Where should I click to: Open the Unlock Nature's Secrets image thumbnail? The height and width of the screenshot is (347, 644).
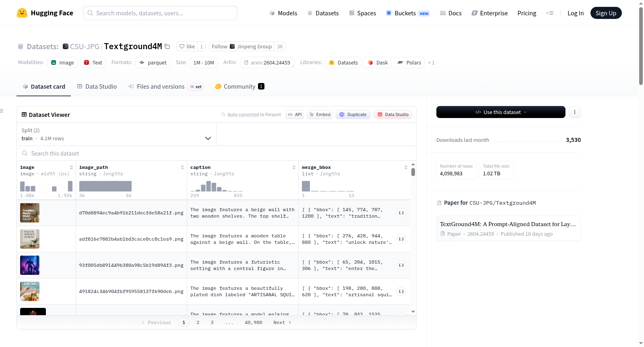tap(30, 239)
